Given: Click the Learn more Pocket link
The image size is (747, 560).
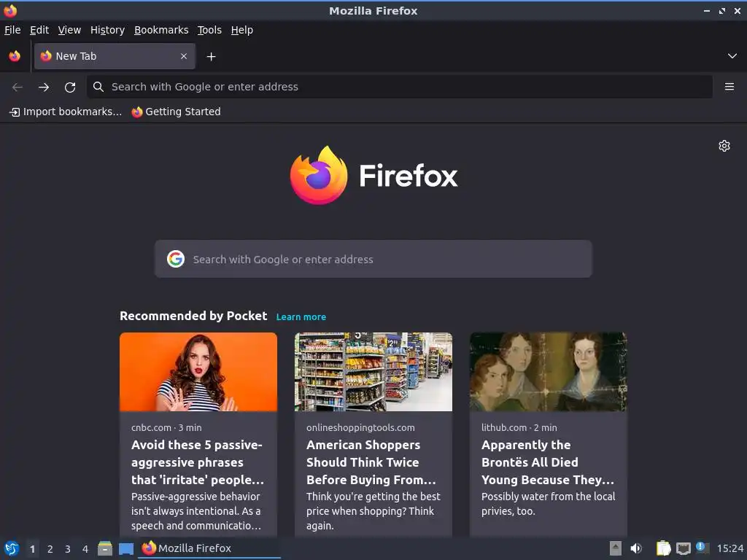Looking at the screenshot, I should (301, 316).
